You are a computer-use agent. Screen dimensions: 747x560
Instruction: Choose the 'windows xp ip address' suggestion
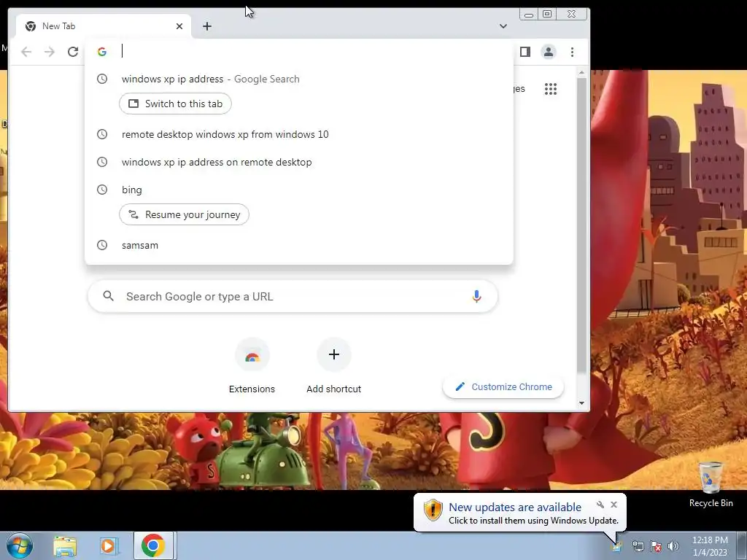click(298, 79)
